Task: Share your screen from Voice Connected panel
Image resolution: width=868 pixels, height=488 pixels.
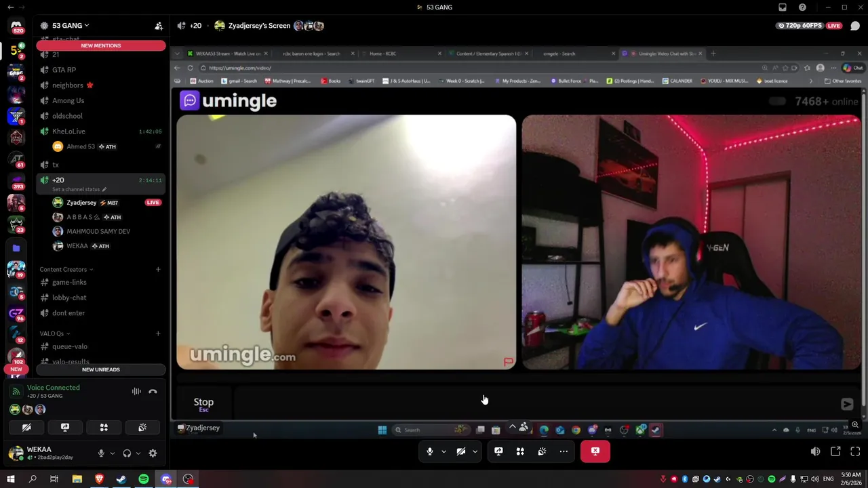Action: [x=65, y=428]
